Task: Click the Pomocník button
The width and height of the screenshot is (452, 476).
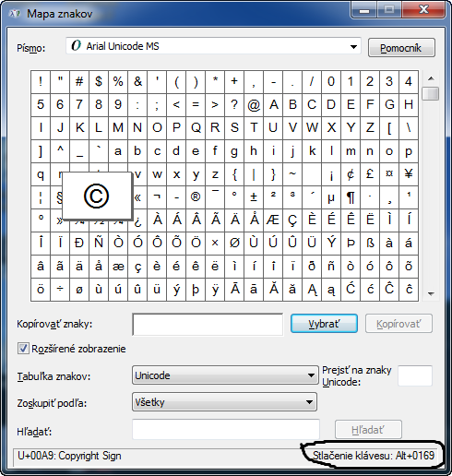Action: tap(401, 48)
